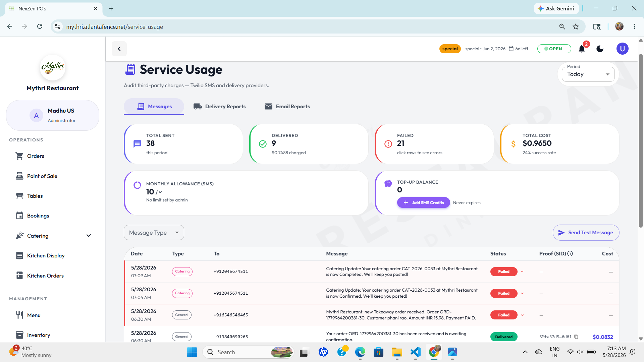
Task: Click the Total Sent message icon
Action: (x=137, y=144)
